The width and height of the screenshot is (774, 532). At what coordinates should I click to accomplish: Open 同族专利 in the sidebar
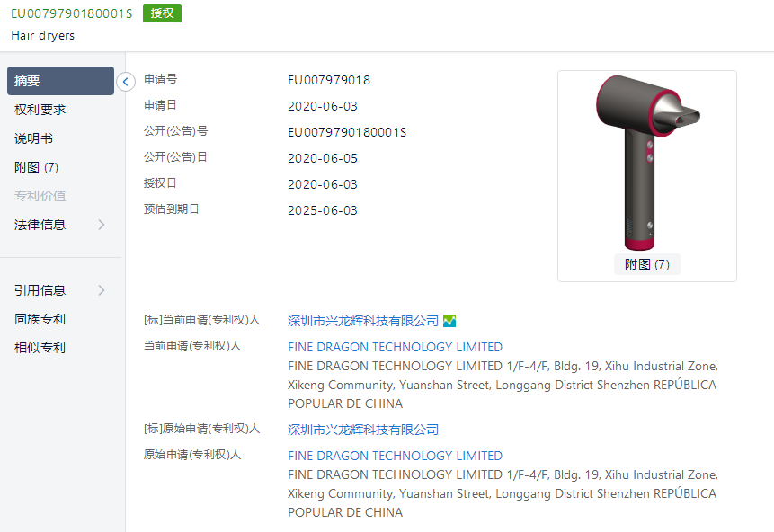coord(40,319)
